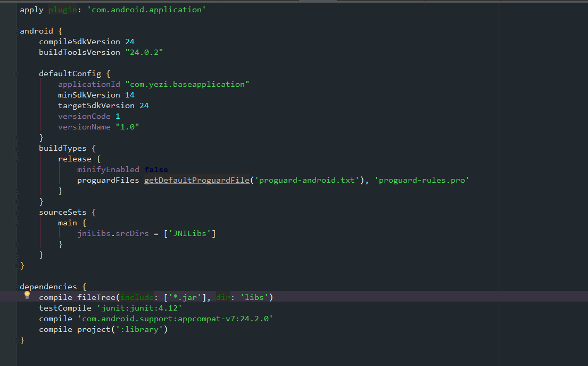The height and width of the screenshot is (366, 588).
Task: Collapse the sourceSets block fold marker
Action: pos(17,213)
